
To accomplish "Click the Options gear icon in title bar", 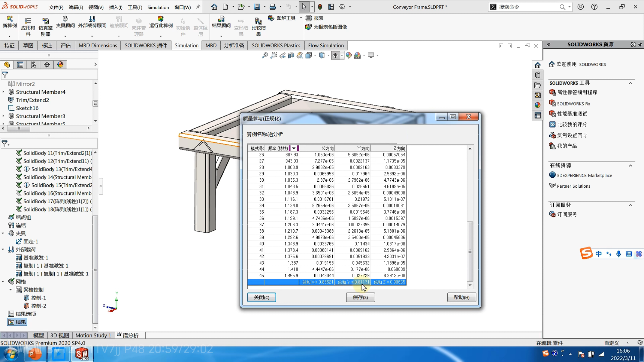I will coord(342,7).
